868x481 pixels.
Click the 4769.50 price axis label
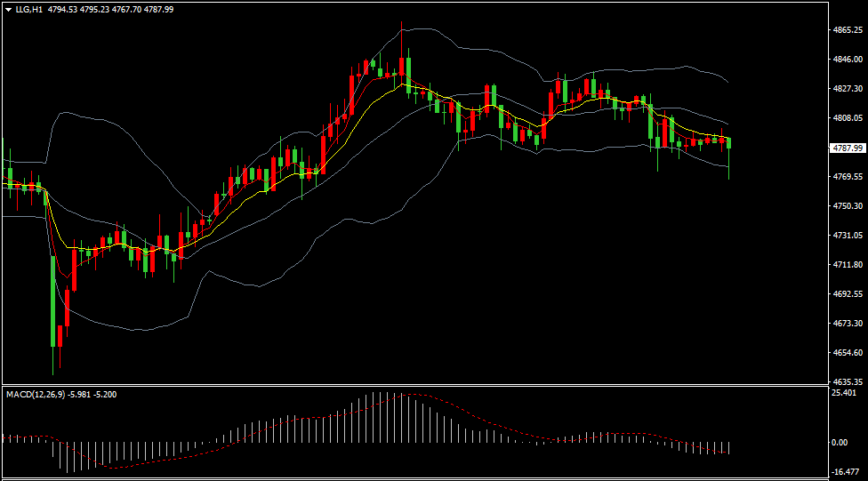[847, 177]
